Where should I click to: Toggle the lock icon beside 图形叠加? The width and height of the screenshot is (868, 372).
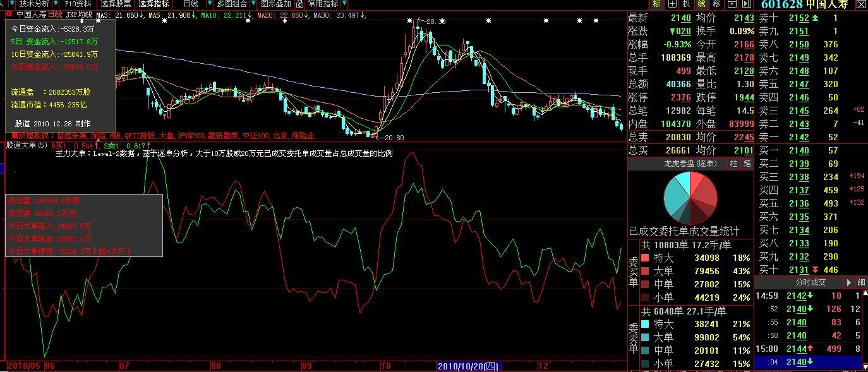pyautogui.click(x=299, y=4)
